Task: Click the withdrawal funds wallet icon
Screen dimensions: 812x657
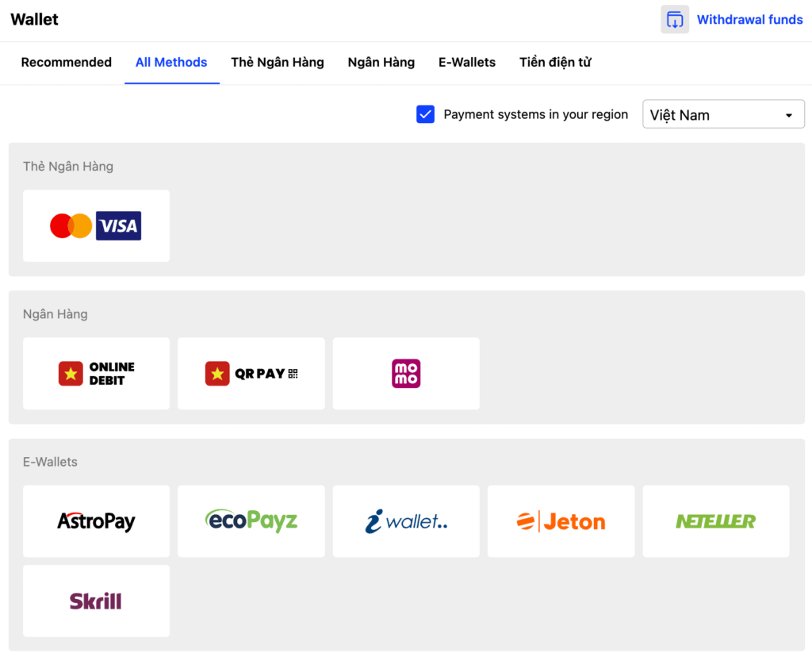Action: [x=675, y=20]
